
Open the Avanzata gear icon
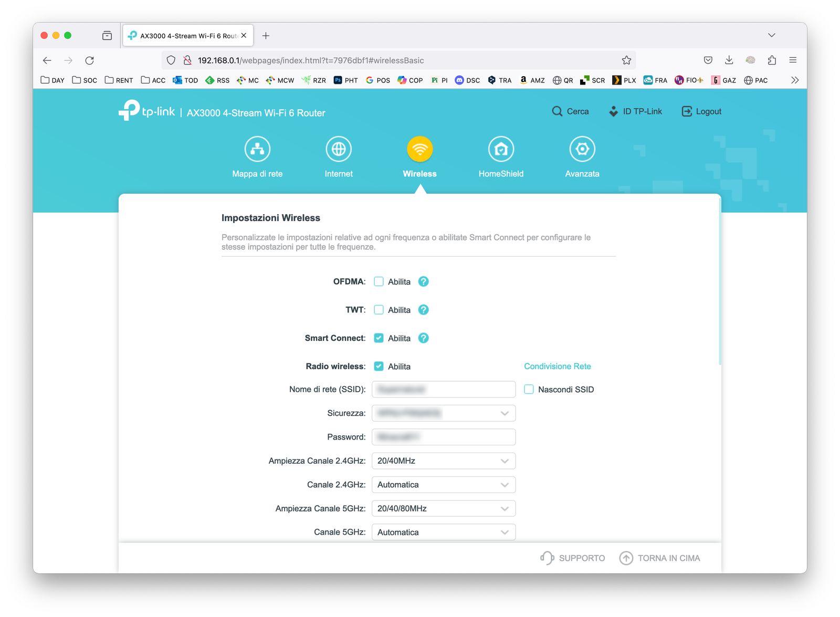[x=582, y=149]
